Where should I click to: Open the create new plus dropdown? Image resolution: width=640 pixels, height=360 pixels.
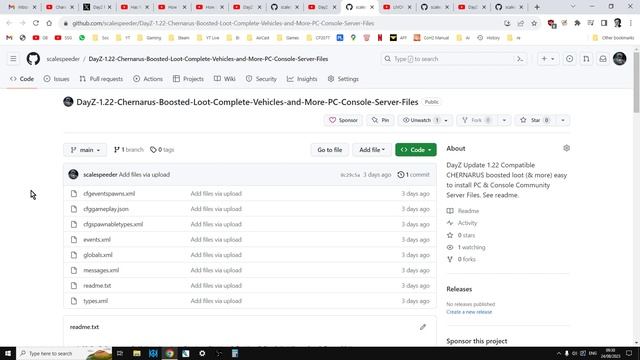tap(548, 59)
